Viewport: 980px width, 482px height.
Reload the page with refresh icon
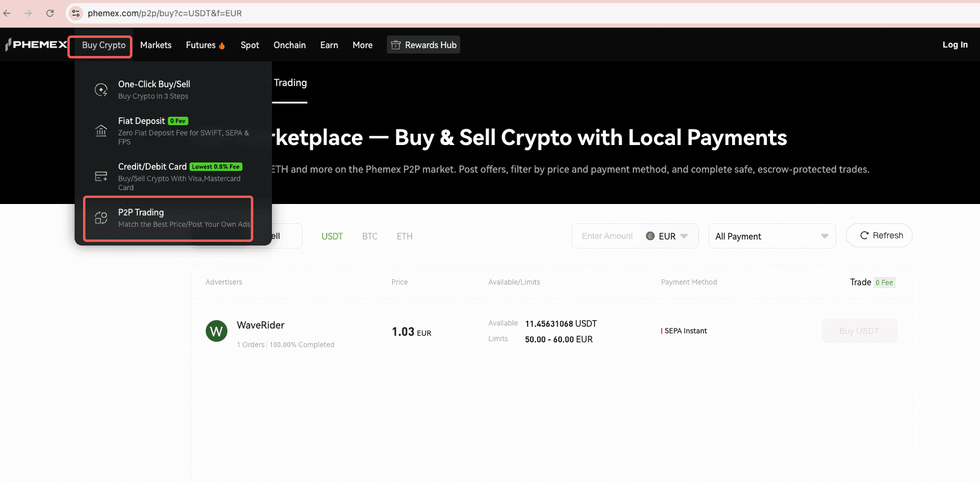[x=50, y=13]
